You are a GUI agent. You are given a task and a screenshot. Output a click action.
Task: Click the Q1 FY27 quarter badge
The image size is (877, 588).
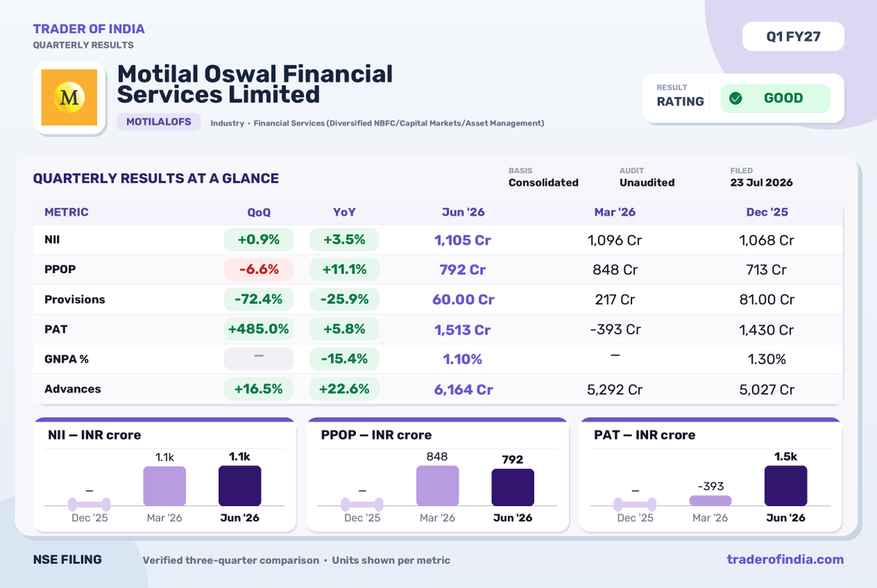tap(793, 37)
